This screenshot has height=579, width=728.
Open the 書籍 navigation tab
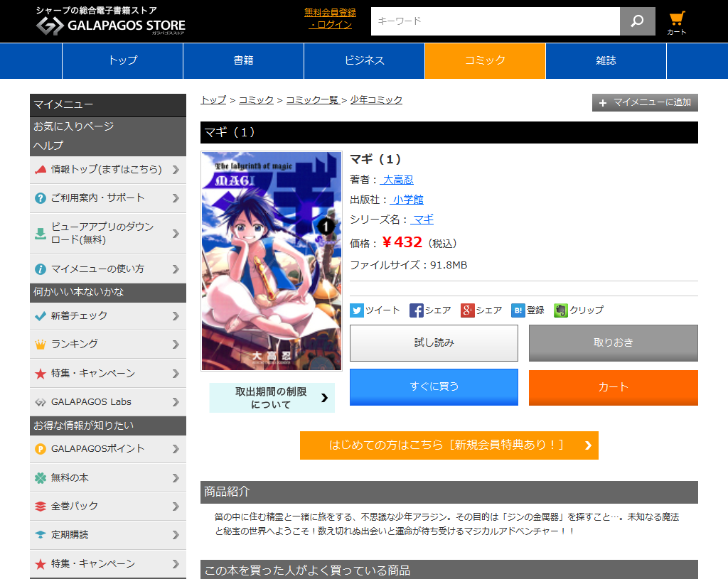(x=243, y=61)
